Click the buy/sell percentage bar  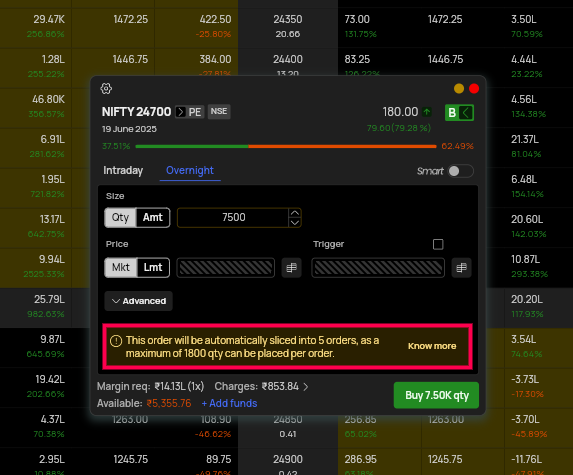click(x=286, y=146)
